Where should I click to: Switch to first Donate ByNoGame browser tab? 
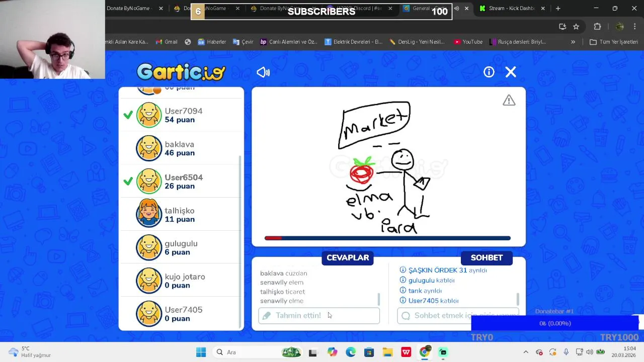tap(129, 8)
